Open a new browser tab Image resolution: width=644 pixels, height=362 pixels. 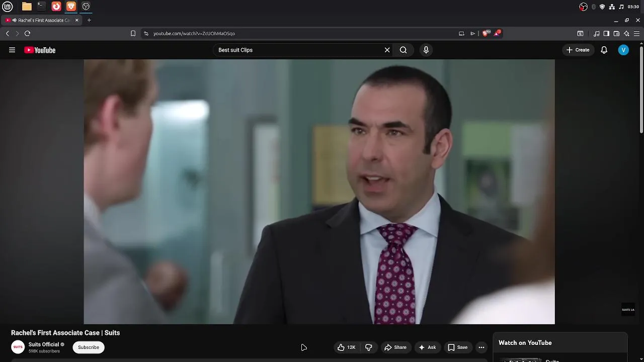click(x=89, y=20)
